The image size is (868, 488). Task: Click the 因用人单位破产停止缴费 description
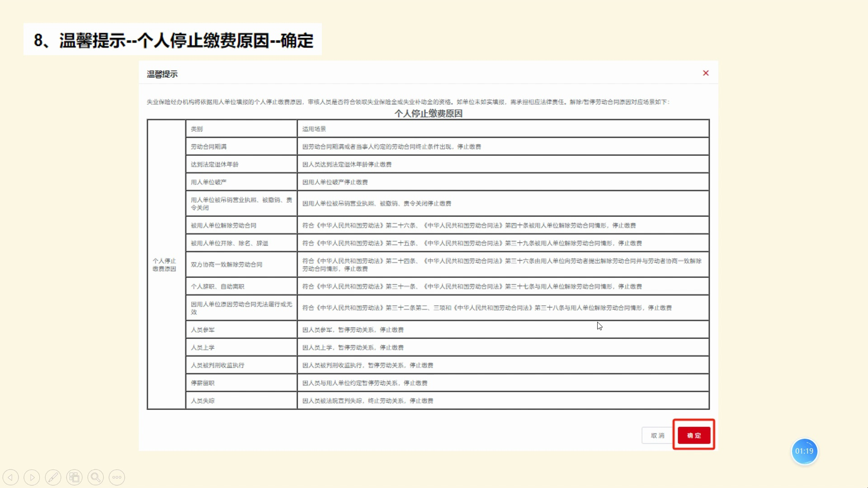tap(335, 182)
